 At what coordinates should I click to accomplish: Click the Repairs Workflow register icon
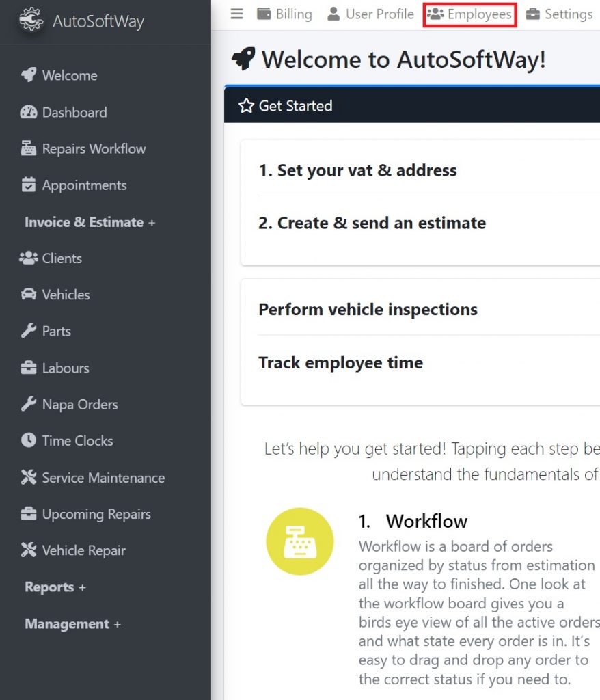point(29,148)
